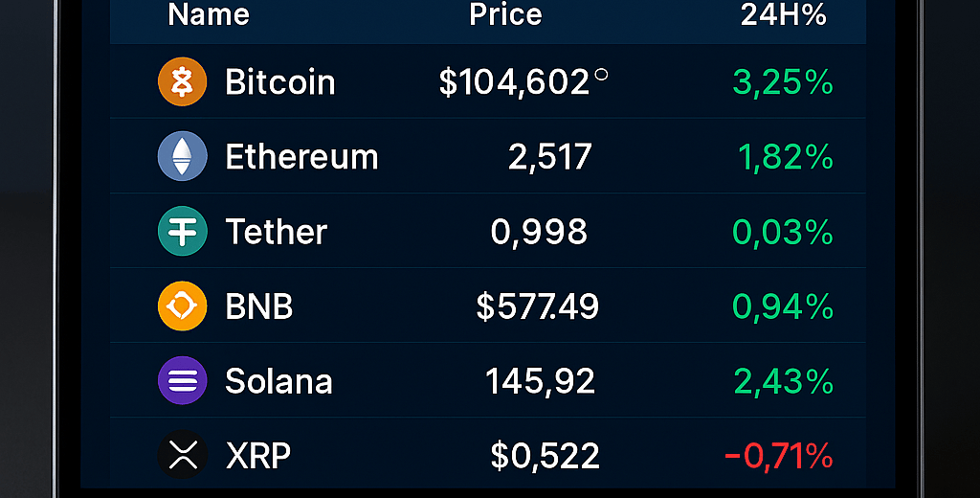Open the XRP coin name
Image resolution: width=980 pixels, height=498 pixels.
(x=258, y=456)
